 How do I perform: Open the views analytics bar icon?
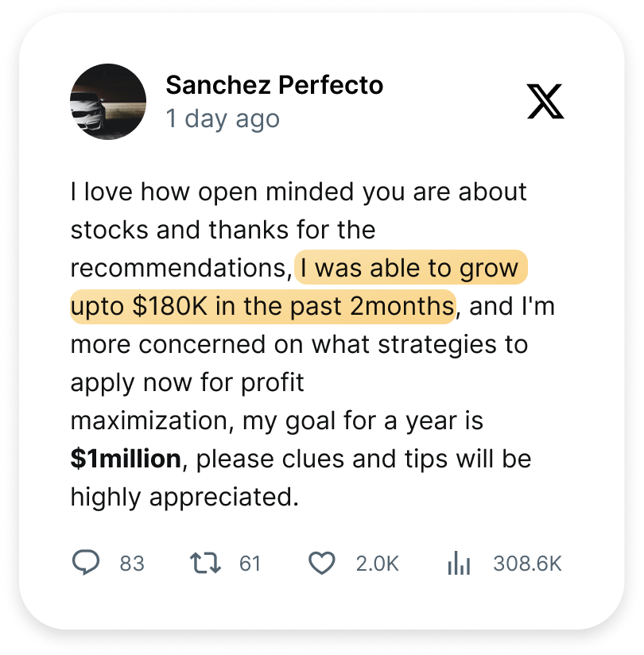[459, 563]
